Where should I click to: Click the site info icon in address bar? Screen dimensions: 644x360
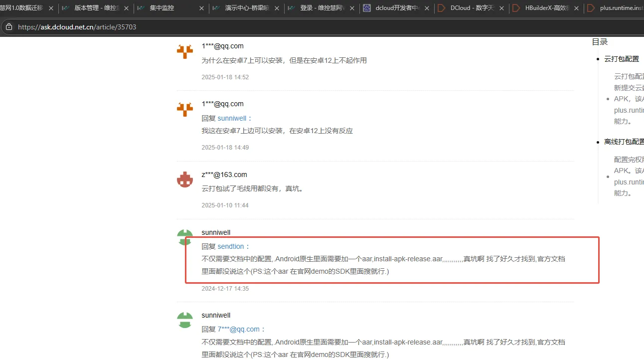(8, 27)
